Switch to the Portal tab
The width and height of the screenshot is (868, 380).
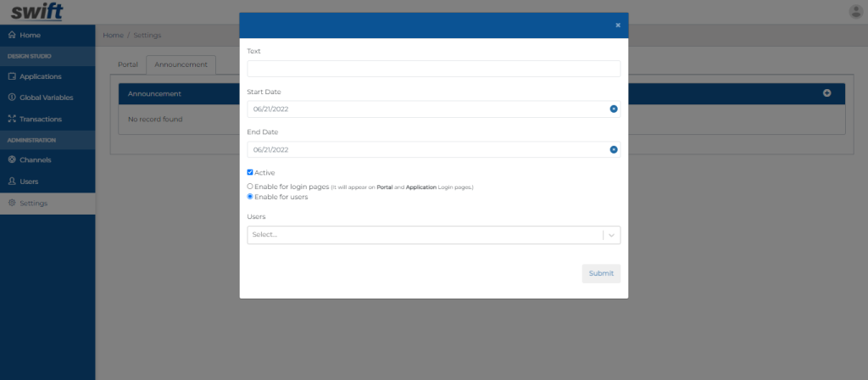pyautogui.click(x=128, y=64)
